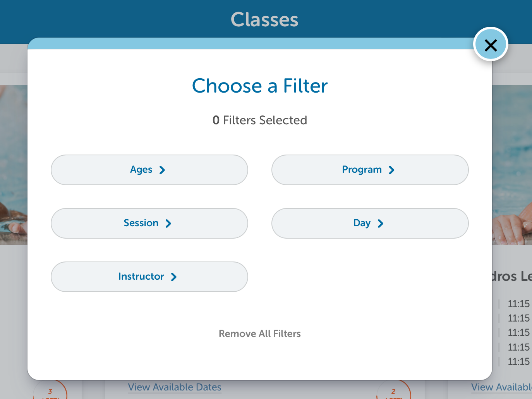Open the Program filter options

coord(370,170)
